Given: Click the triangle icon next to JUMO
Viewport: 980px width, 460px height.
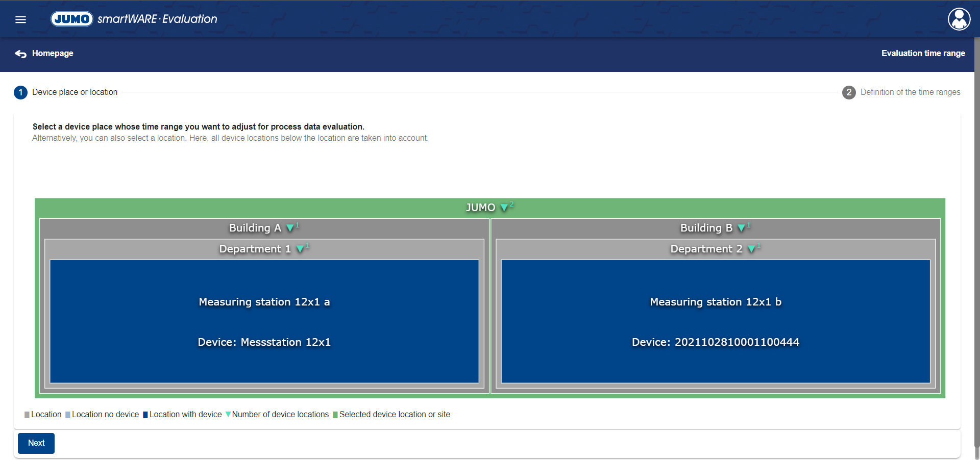Looking at the screenshot, I should pos(504,208).
